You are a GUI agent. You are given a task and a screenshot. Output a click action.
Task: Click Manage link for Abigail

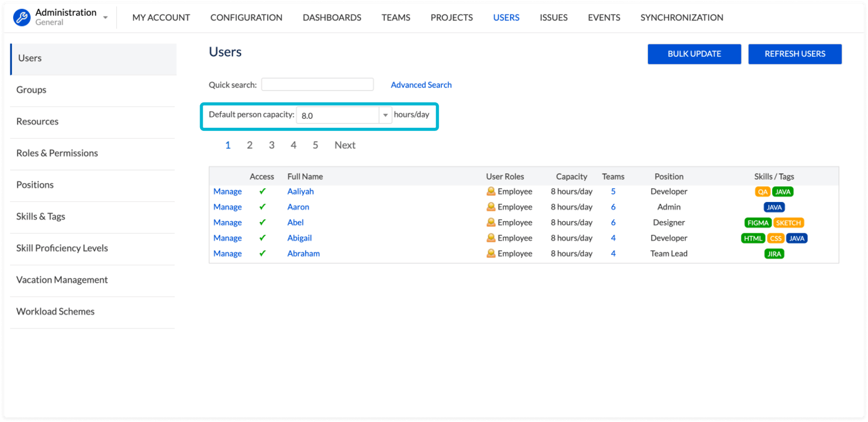click(x=227, y=238)
